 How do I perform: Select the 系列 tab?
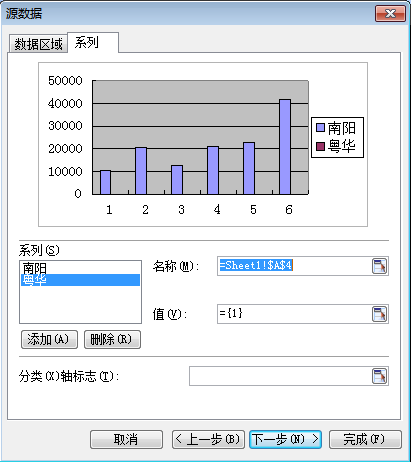[93, 42]
